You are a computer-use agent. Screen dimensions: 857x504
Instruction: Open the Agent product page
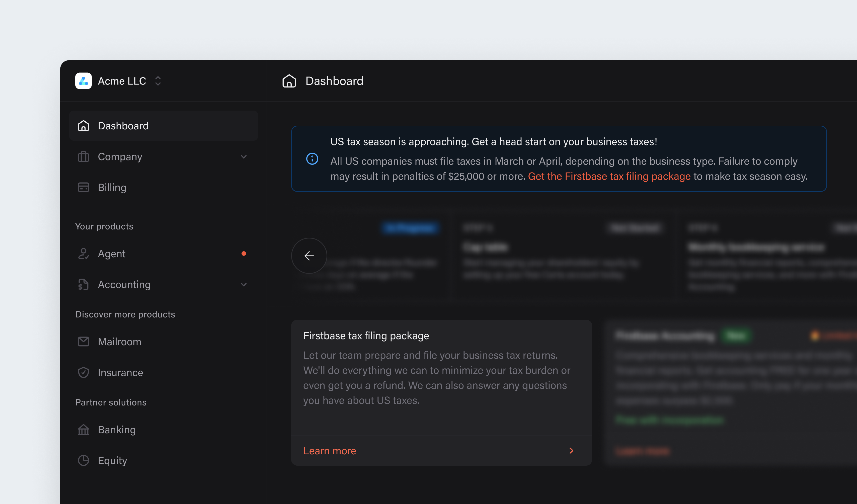click(164, 254)
